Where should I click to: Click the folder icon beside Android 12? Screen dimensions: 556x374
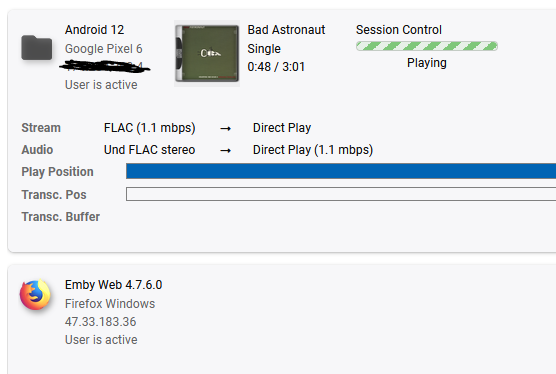coord(37,48)
